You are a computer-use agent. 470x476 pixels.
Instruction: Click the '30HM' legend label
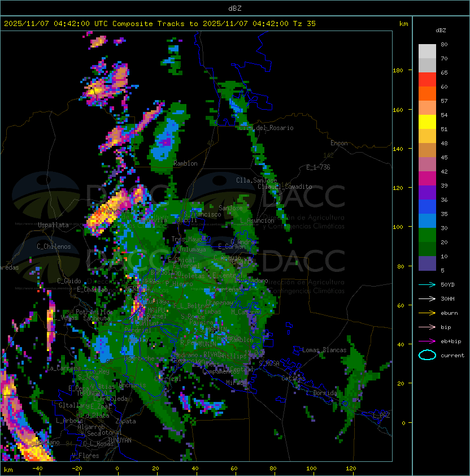447,298
